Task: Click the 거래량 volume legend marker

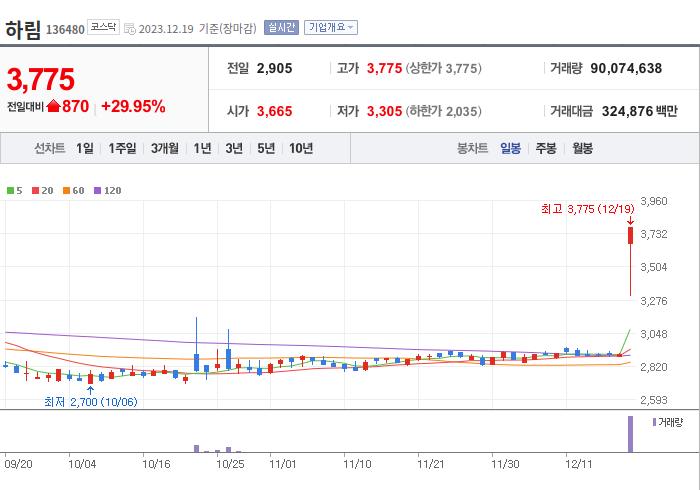Action: pyautogui.click(x=654, y=422)
